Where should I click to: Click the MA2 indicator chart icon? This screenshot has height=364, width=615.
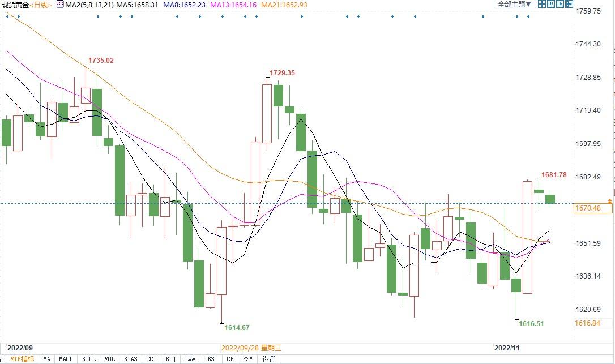coord(60,5)
